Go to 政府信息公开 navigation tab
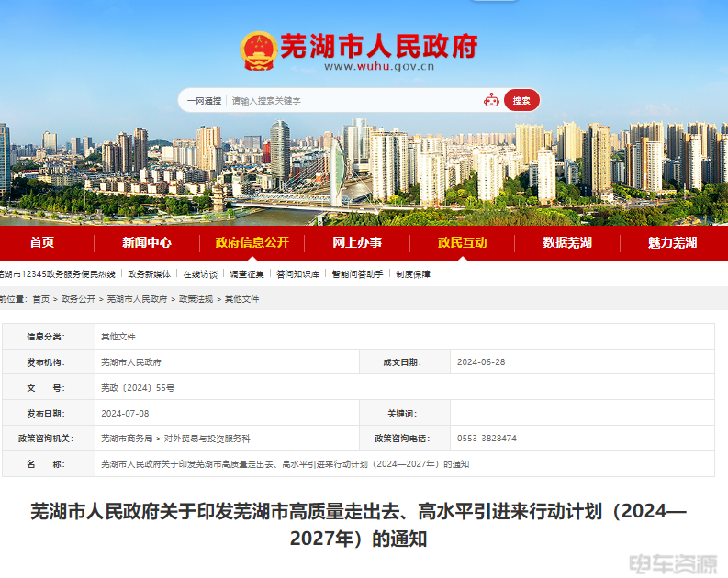The width and height of the screenshot is (728, 578). pyautogui.click(x=252, y=242)
